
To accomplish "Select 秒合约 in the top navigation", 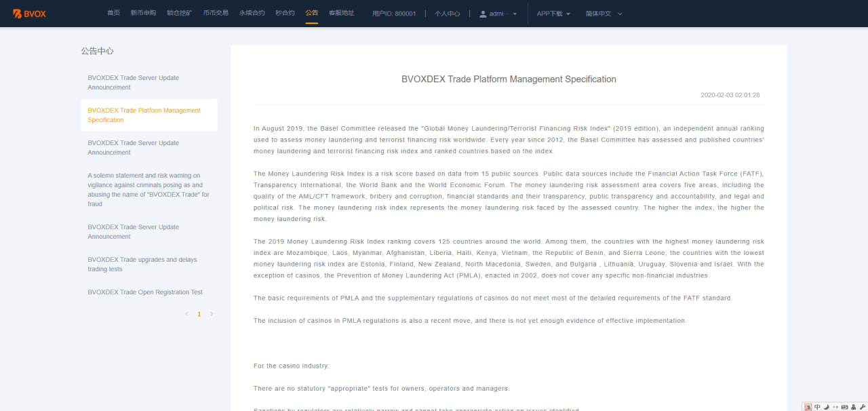I will tap(285, 13).
